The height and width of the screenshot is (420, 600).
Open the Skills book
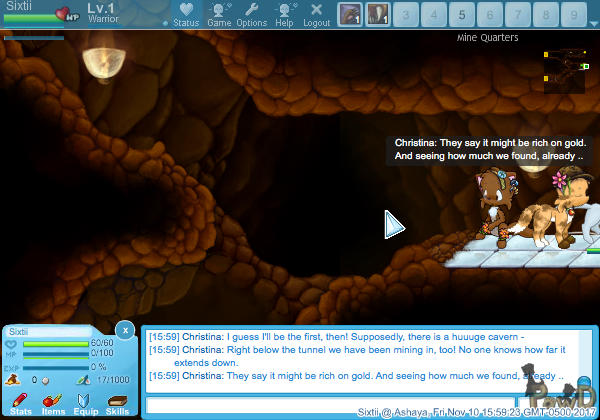point(117,402)
